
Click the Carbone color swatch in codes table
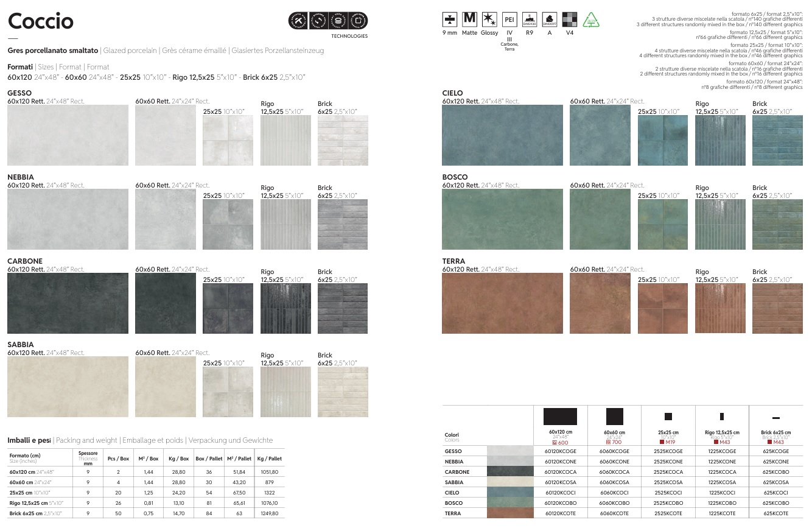pyautogui.click(x=509, y=472)
